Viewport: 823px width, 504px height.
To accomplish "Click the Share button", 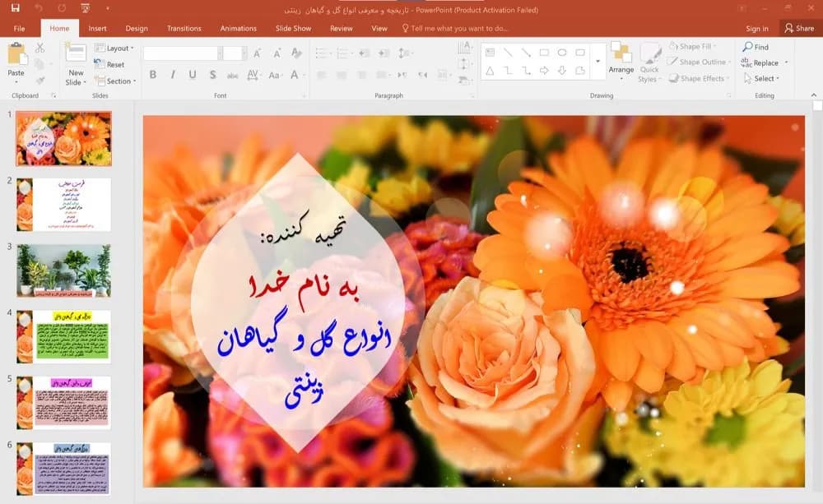I will point(799,28).
